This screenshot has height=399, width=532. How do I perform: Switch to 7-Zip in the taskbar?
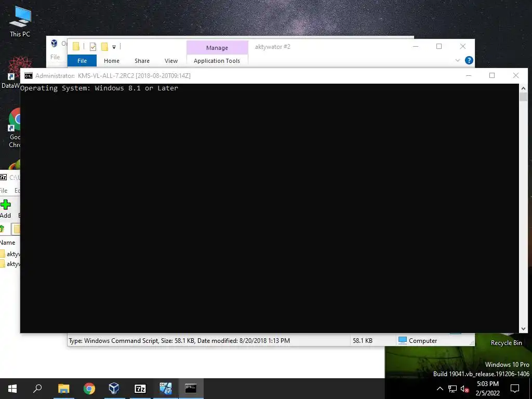click(140, 389)
